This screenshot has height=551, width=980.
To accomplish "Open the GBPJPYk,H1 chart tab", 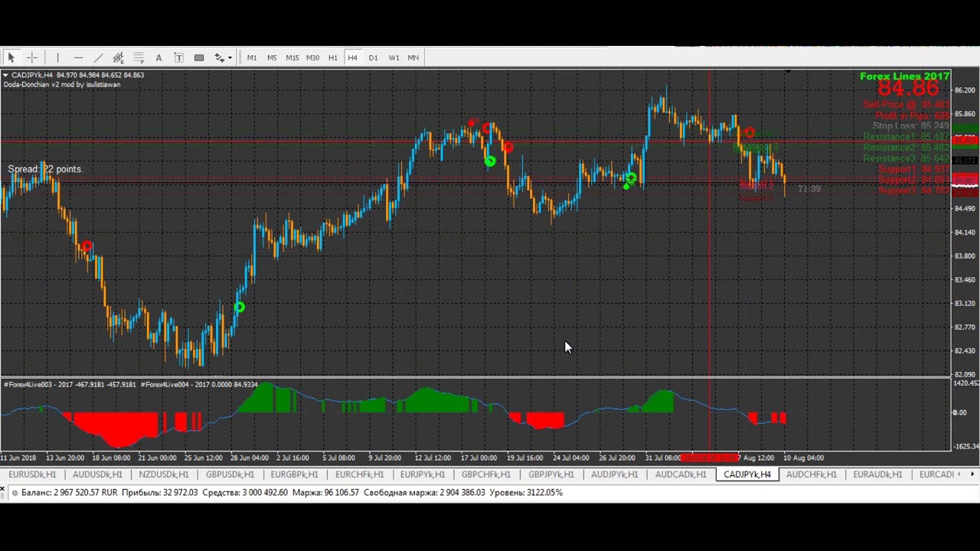I will click(550, 474).
